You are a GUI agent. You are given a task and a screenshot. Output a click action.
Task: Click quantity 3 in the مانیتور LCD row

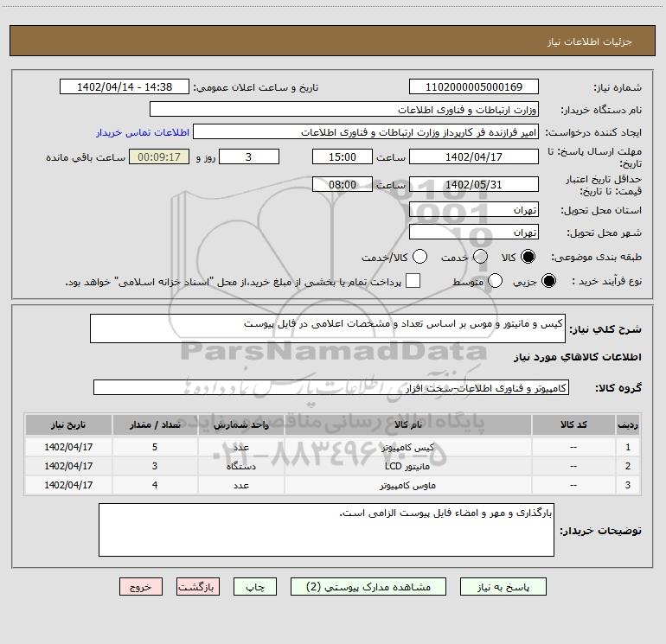click(x=155, y=466)
